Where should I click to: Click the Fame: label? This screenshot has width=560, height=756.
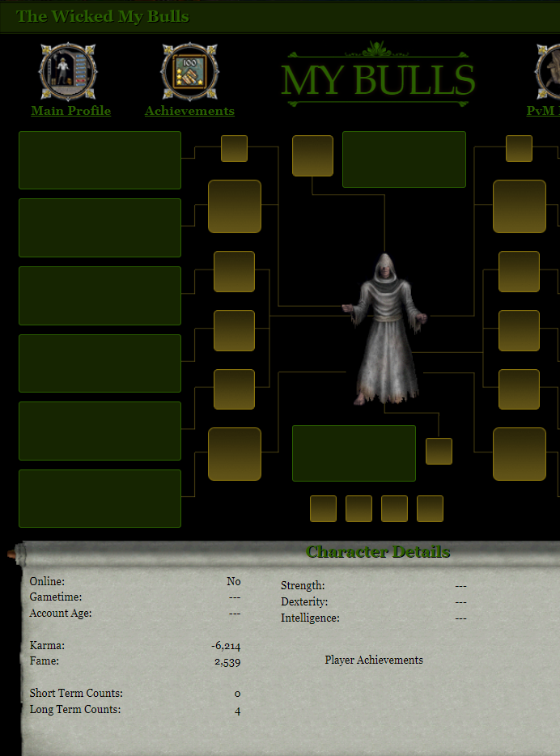click(x=44, y=661)
